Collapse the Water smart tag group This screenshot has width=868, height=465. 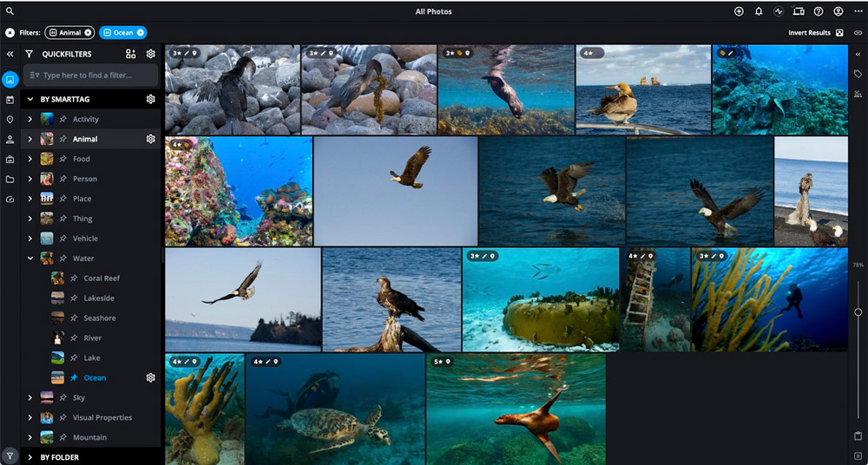[30, 259]
